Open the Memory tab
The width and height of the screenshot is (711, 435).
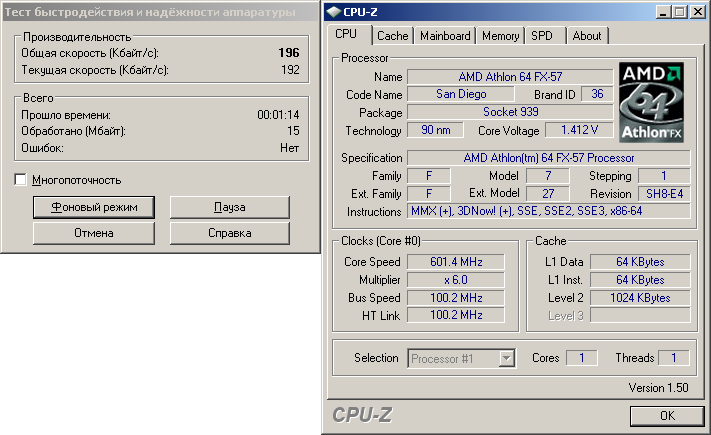(x=500, y=36)
